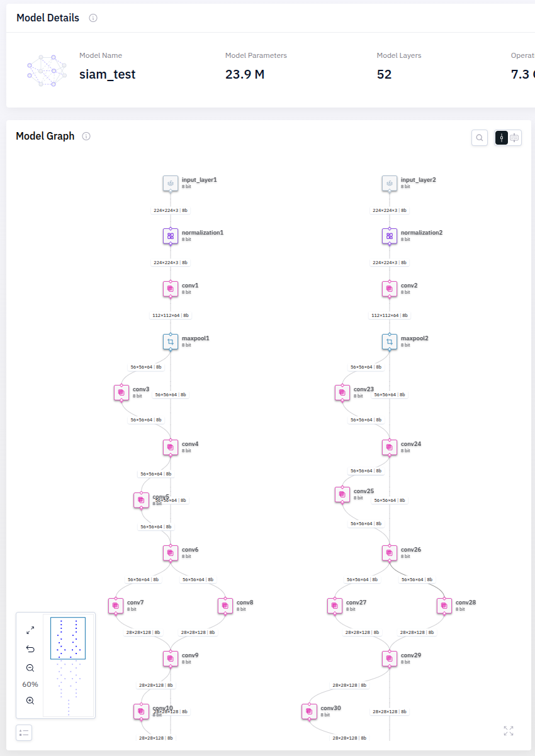Zoom in on the model graph
This screenshot has width=535, height=756.
pos(30,701)
